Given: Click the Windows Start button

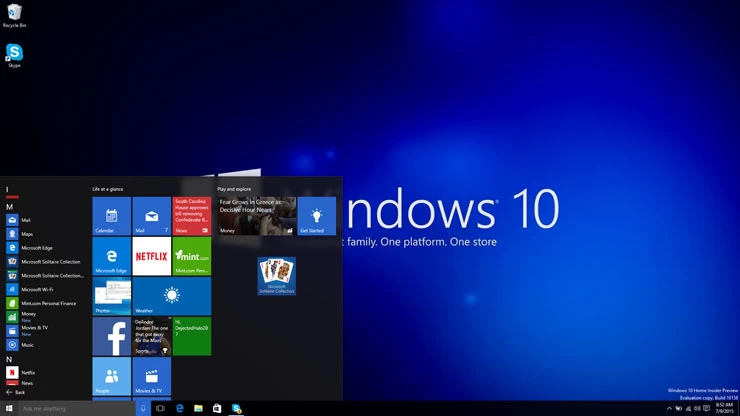Looking at the screenshot, I should pyautogui.click(x=9, y=408).
